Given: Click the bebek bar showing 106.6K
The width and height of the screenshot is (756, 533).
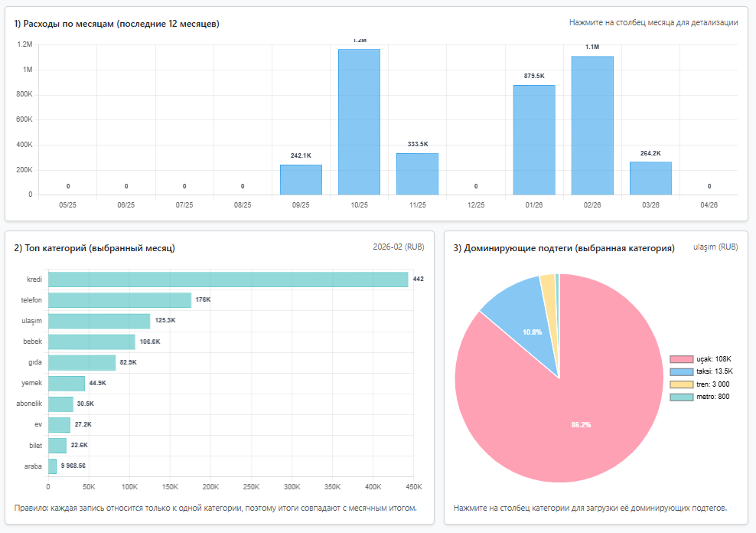Looking at the screenshot, I should click(x=91, y=342).
